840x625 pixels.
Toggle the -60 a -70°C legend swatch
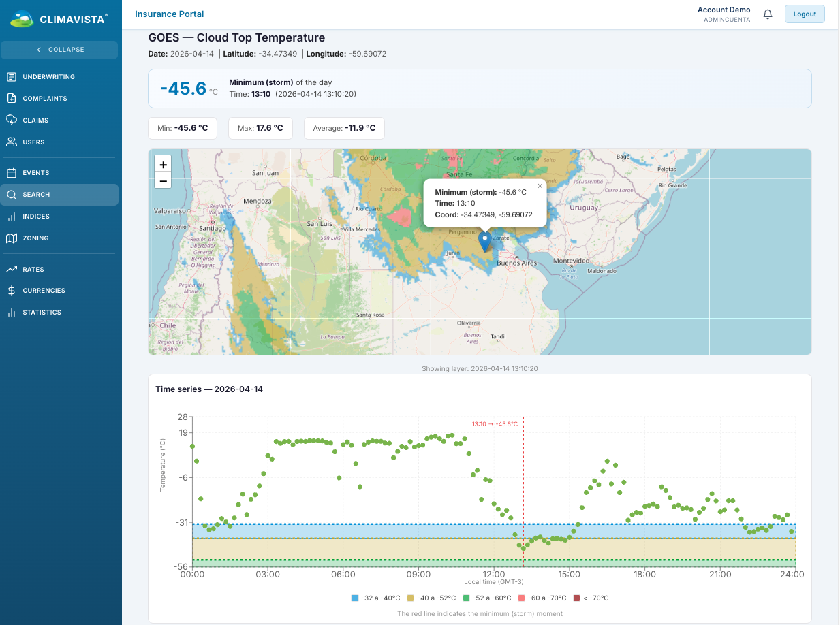522,598
